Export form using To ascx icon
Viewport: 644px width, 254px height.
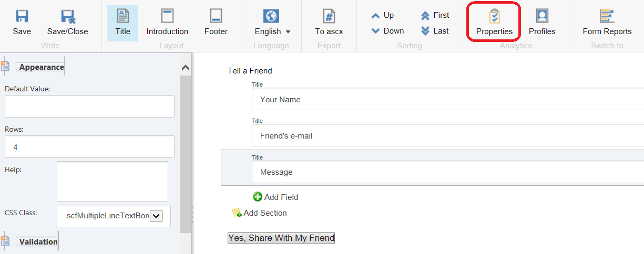click(329, 17)
